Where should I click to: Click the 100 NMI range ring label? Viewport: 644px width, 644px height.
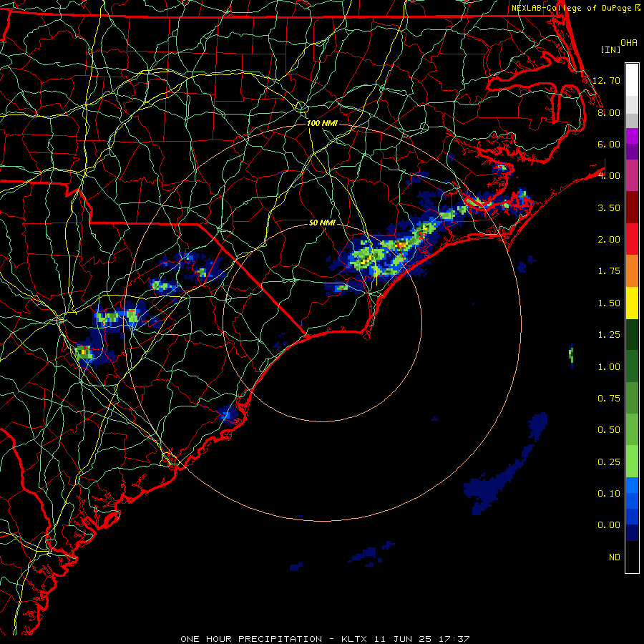pyautogui.click(x=322, y=123)
